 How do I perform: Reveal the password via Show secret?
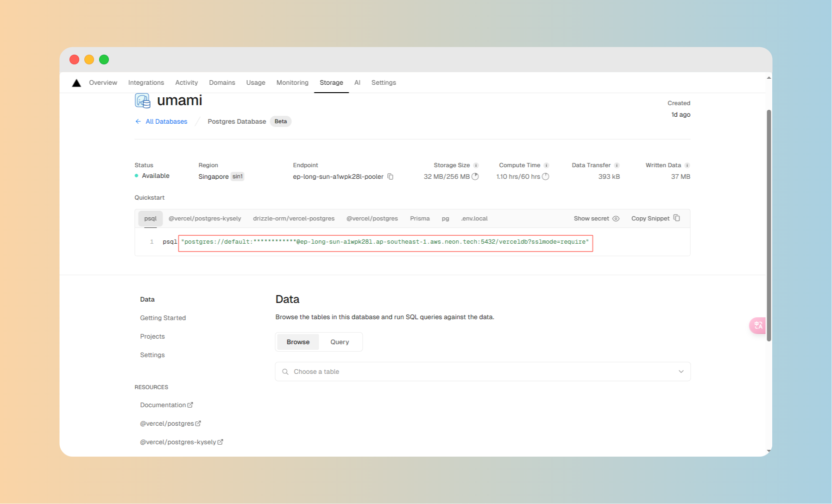(x=597, y=219)
